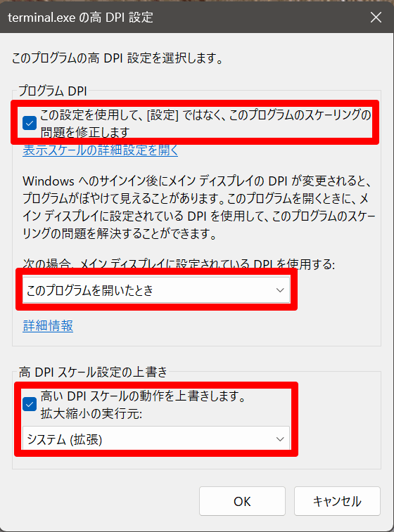This screenshot has width=394, height=532.
Task: Click the Windows へのサインイン後 description paragraph
Action: [199, 207]
